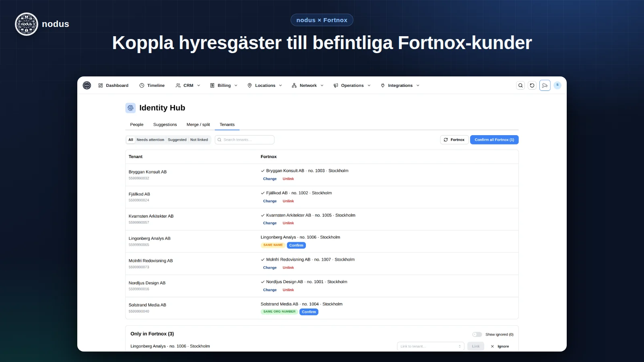Screen dimensions: 644x362
Task: Click the Search tenants field
Action: tap(245, 140)
